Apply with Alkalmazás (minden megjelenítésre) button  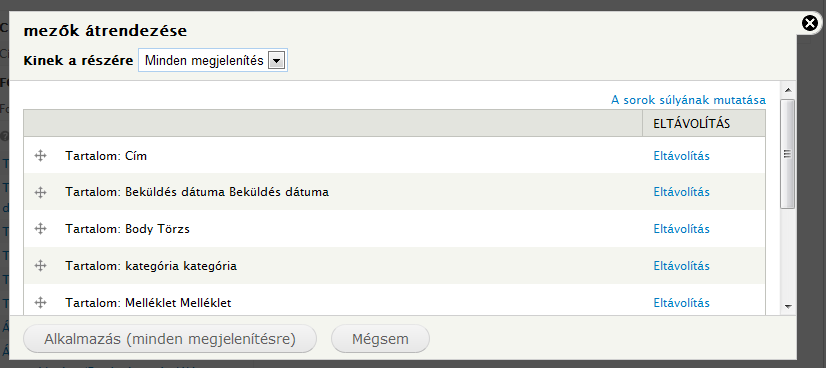(x=170, y=339)
